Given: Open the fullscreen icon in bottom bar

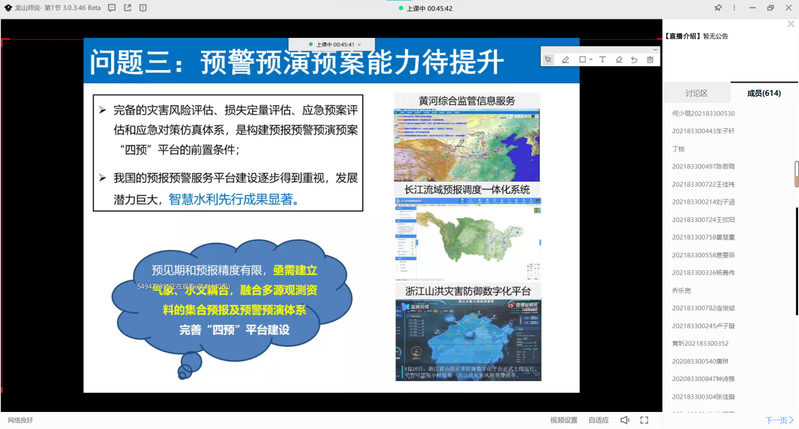Looking at the screenshot, I should pyautogui.click(x=646, y=420).
